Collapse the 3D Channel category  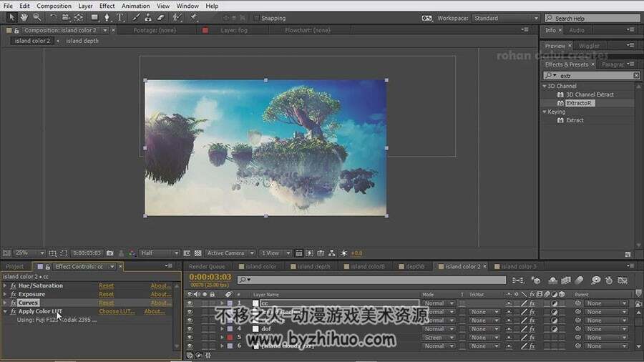pos(545,86)
